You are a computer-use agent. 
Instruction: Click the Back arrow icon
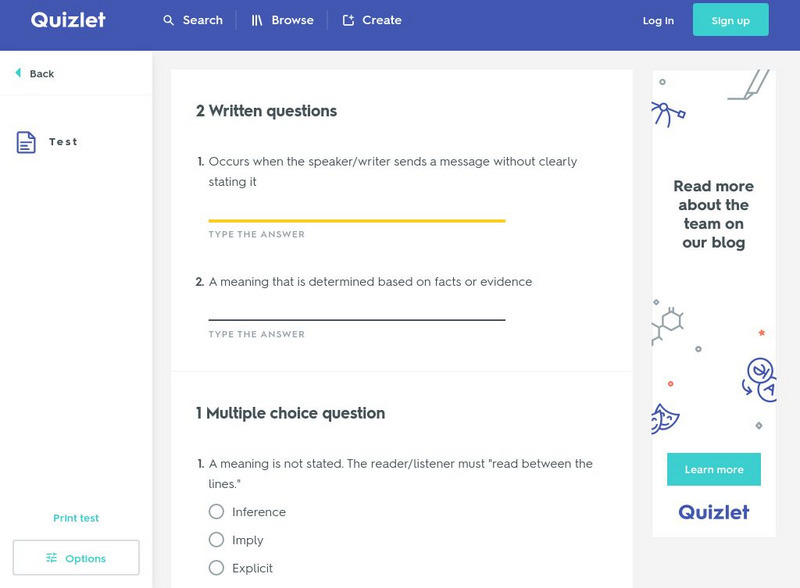click(18, 73)
